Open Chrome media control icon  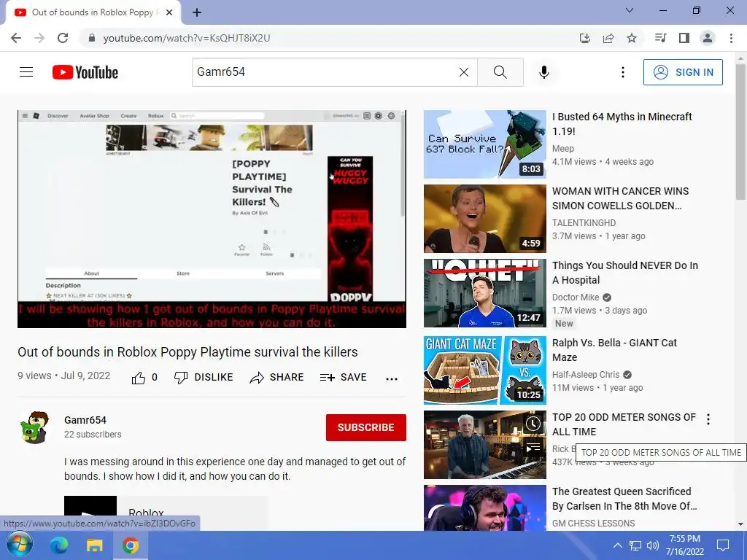(660, 38)
